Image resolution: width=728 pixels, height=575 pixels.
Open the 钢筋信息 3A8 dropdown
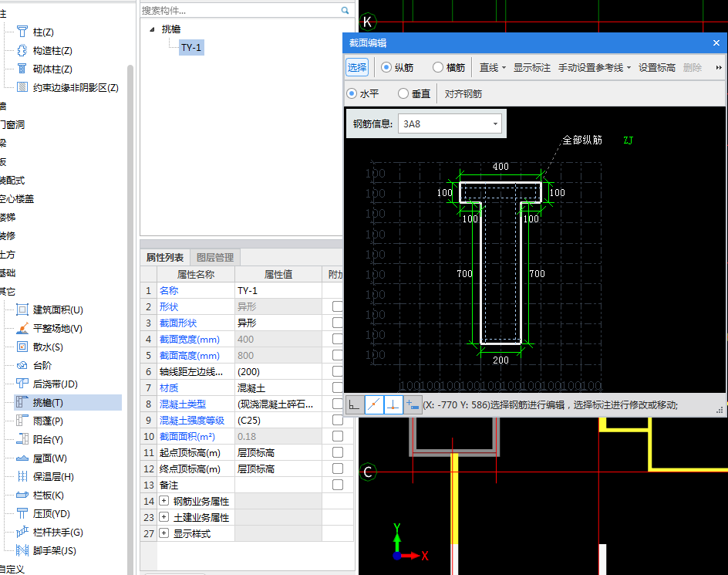[495, 124]
